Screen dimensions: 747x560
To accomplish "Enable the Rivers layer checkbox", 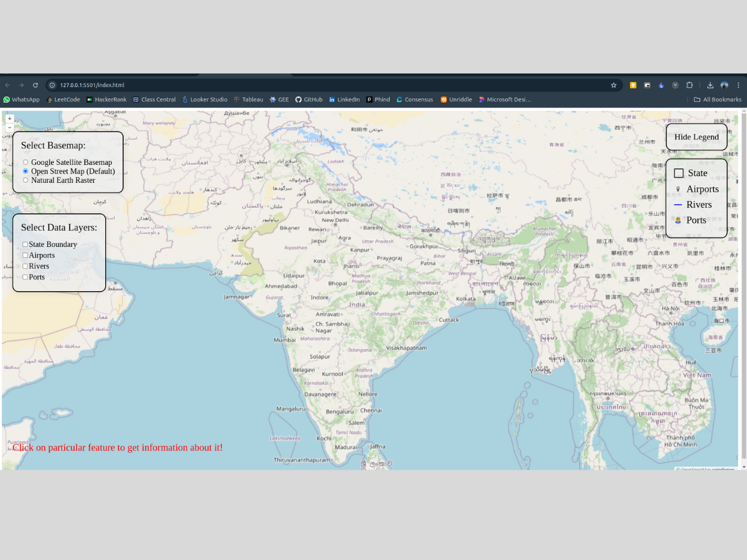I will coord(26,266).
